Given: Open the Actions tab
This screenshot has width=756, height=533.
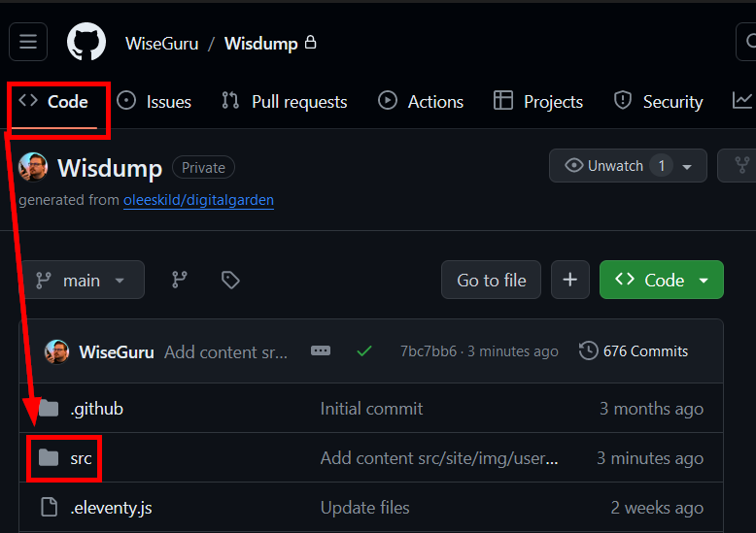Looking at the screenshot, I should tap(421, 102).
